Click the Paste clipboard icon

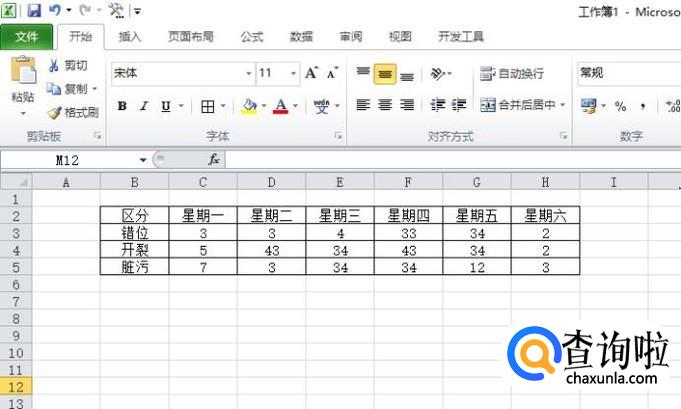point(23,69)
